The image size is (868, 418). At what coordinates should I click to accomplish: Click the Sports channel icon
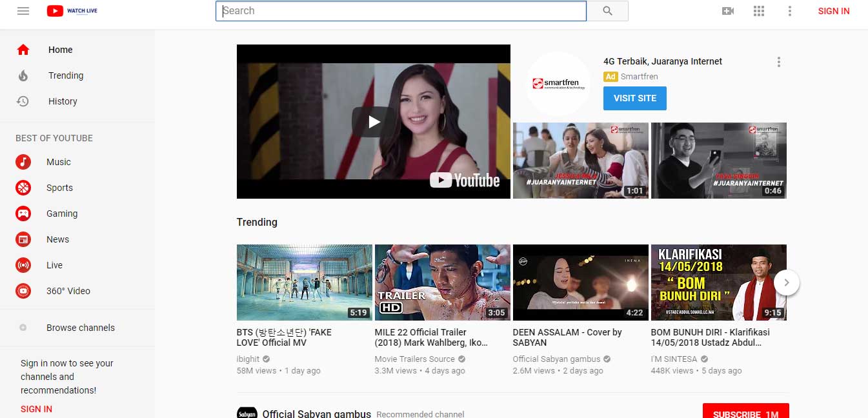click(23, 188)
